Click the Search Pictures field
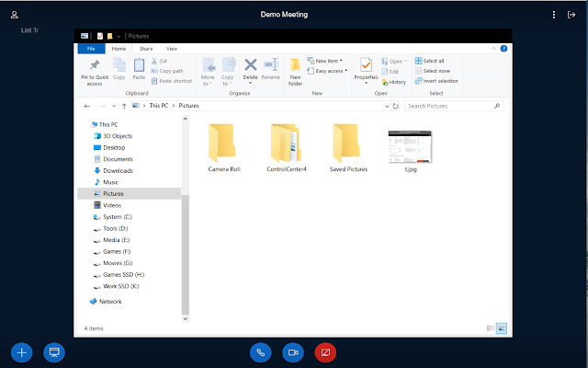 [x=454, y=107]
